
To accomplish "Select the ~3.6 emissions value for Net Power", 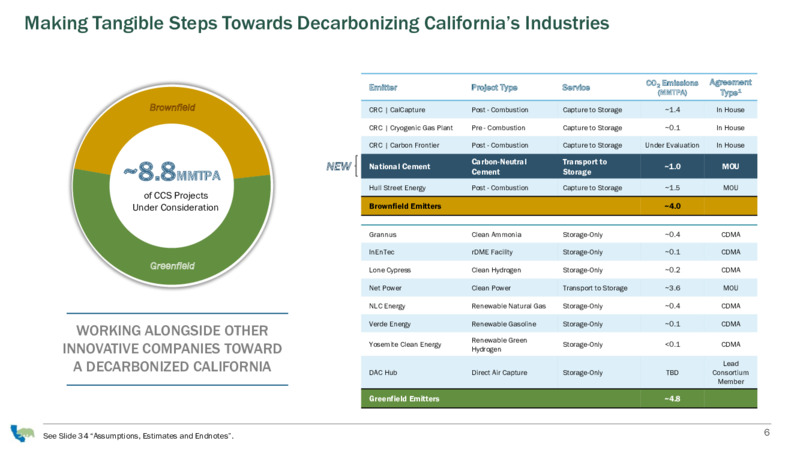I will point(672,288).
